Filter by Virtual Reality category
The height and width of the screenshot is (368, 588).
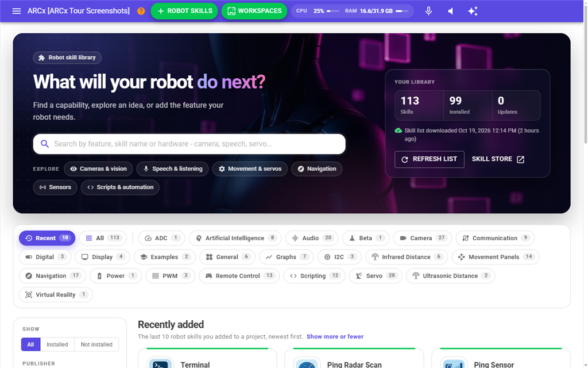coord(56,295)
